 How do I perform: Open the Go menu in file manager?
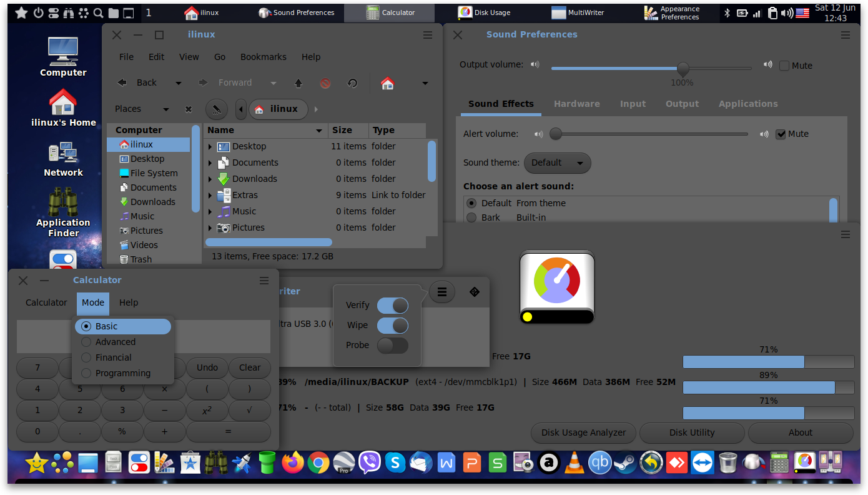(220, 57)
